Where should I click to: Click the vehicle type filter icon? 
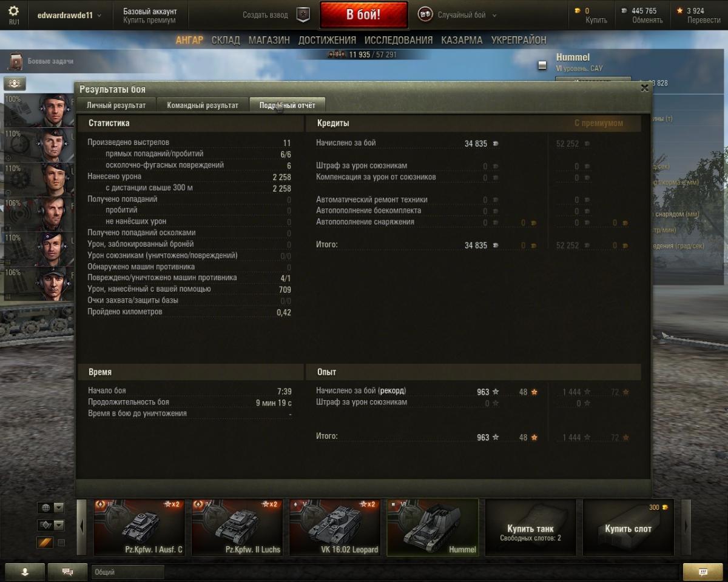pos(45,525)
